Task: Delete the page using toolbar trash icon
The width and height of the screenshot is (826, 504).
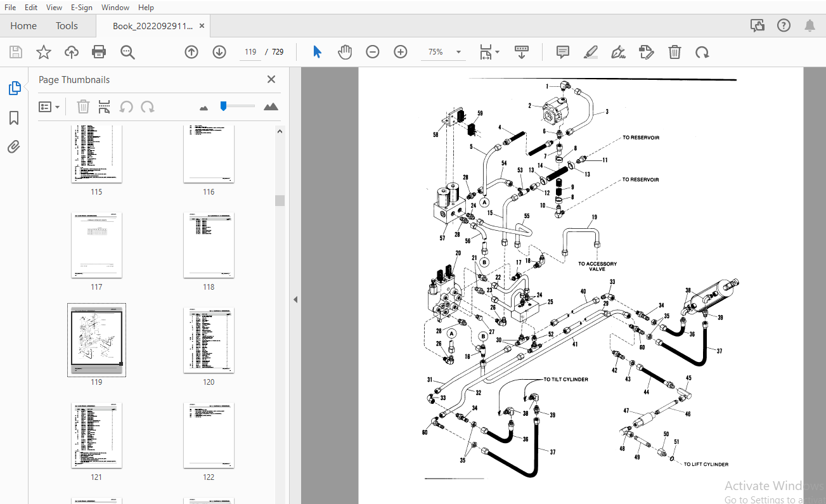Action: point(674,52)
